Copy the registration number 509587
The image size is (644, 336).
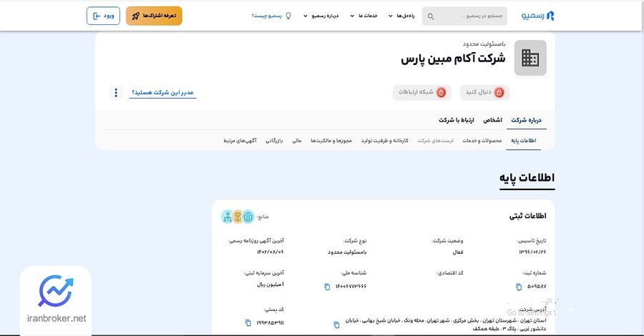pos(519,287)
